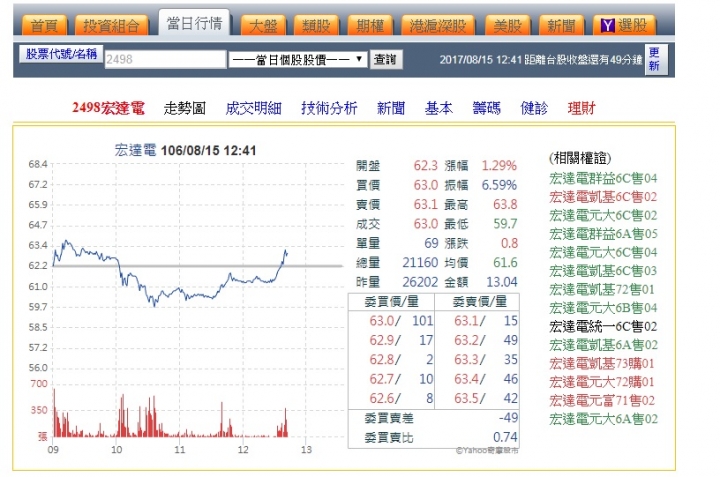Open warrant 宏達電元大6C售02
Screen dimensions: 720x477
603,215
